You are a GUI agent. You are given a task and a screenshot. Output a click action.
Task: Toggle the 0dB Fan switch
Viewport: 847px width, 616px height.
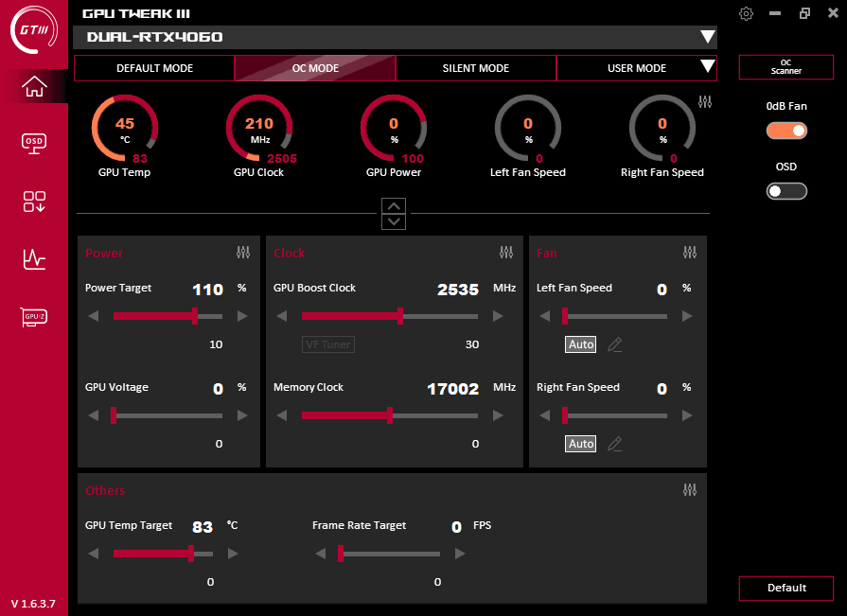pyautogui.click(x=786, y=131)
